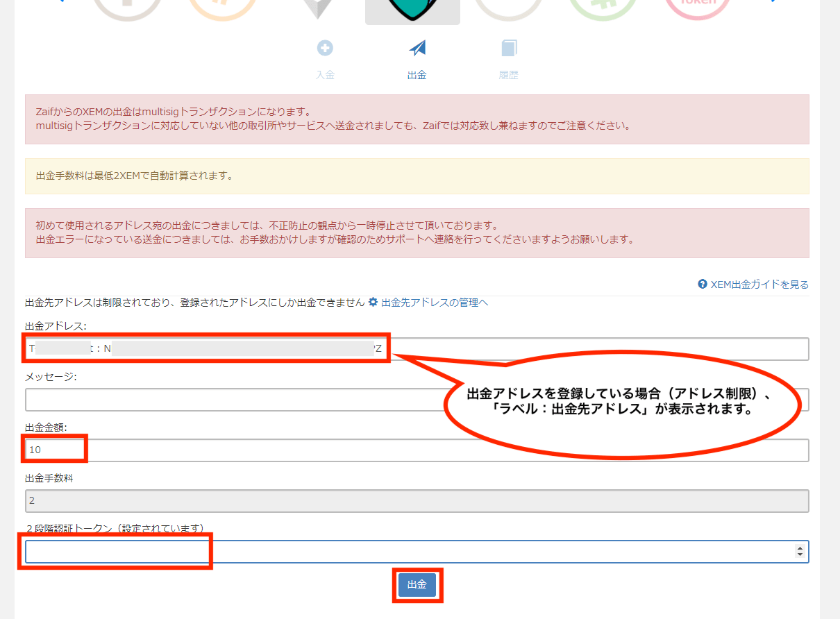Select the pink Token currency icon
The image size is (840, 619).
tap(698, 8)
